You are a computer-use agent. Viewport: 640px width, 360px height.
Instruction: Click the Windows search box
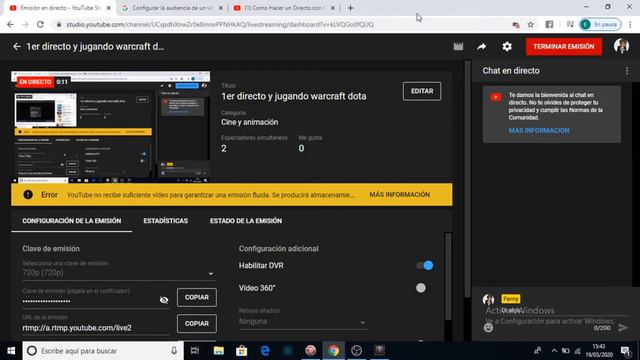[103, 351]
